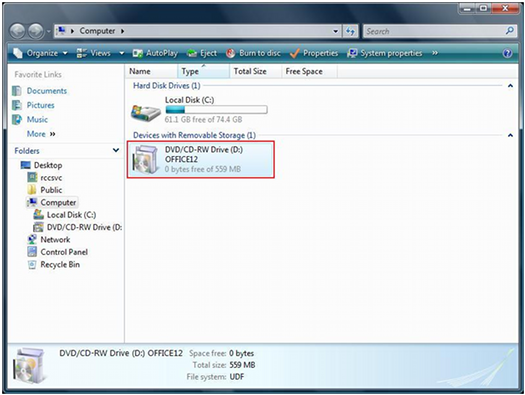Show more toolbar commands chevron
Screen dimensions: 525x395
click(435, 53)
